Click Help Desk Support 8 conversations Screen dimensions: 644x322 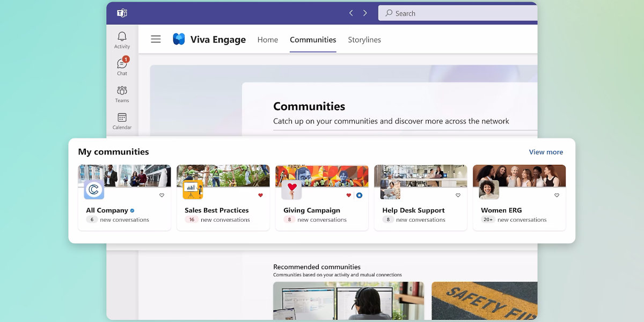pyautogui.click(x=414, y=220)
